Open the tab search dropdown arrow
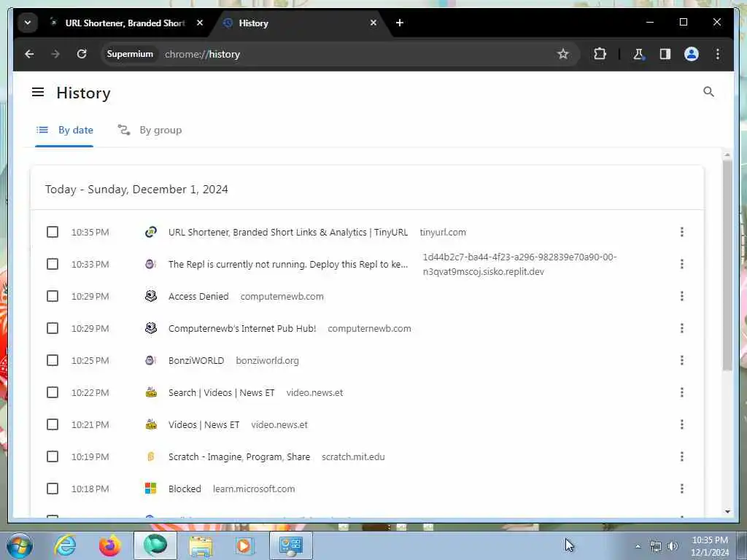This screenshot has height=560, width=747. tap(28, 23)
